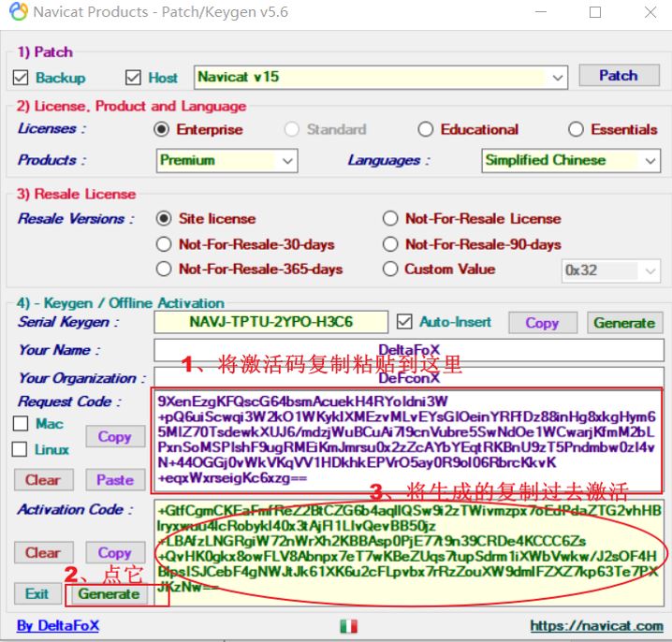Screen dimensions: 672x642
Task: Enable the Linux checkbox
Action: point(19,449)
